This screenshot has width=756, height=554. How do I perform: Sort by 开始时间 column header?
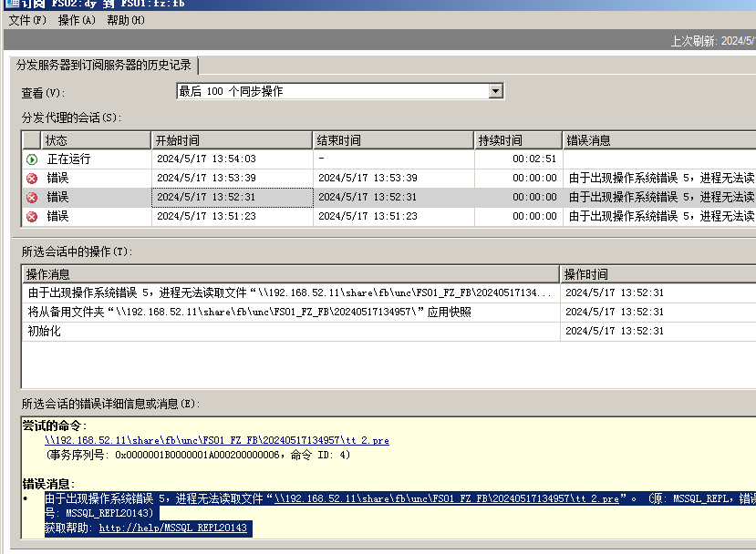[x=232, y=140]
